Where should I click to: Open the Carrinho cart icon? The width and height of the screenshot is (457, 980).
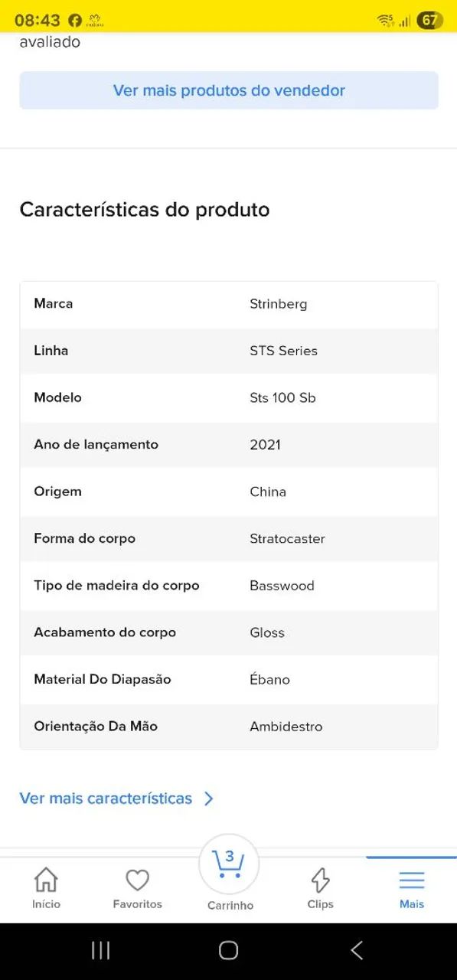point(229,864)
